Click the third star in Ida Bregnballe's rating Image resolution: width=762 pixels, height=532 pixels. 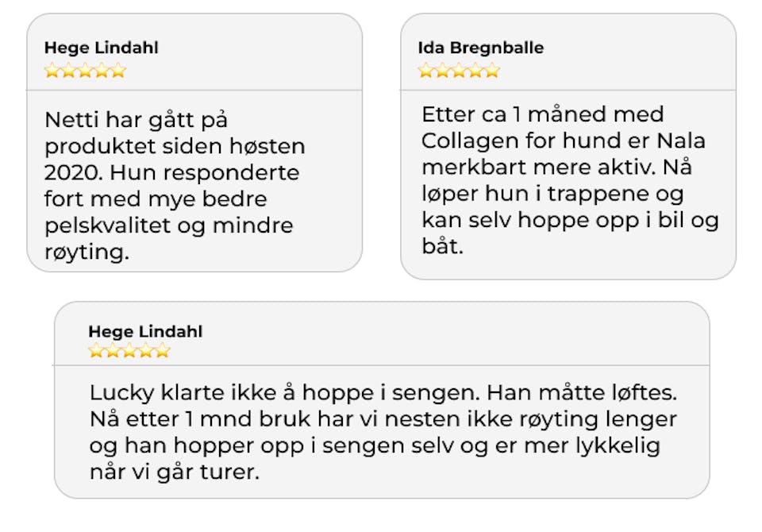pyautogui.click(x=459, y=71)
